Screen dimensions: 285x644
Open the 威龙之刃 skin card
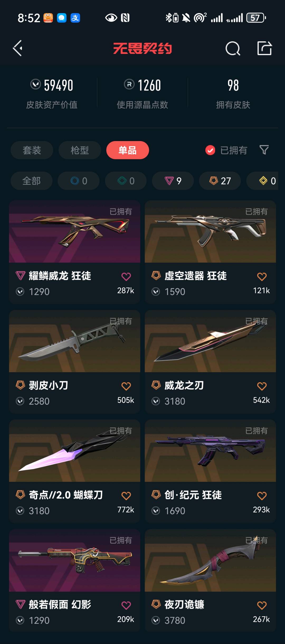(210, 362)
